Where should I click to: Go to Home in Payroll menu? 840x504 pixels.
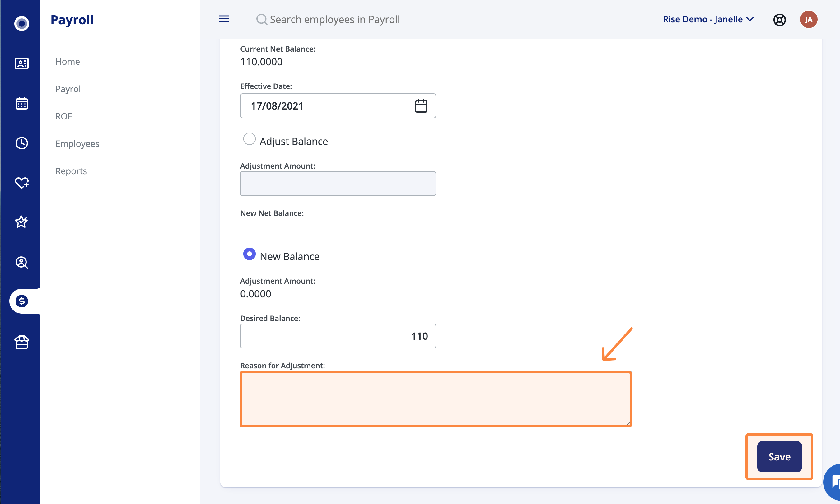[68, 62]
